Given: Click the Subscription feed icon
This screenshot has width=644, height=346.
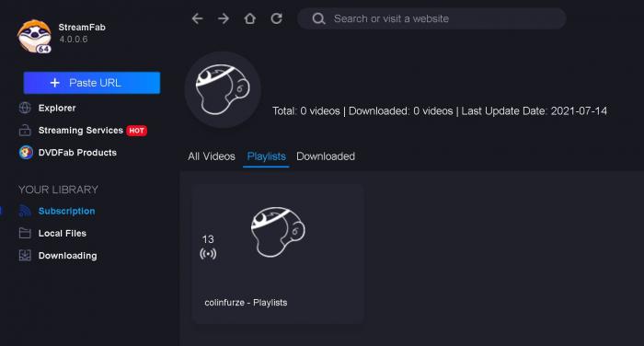Looking at the screenshot, I should pyautogui.click(x=25, y=211).
